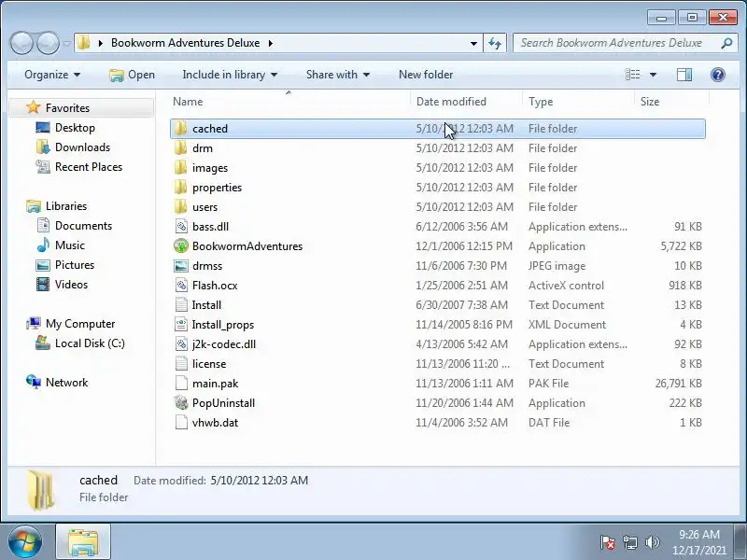Click the Install text document icon

tap(181, 305)
